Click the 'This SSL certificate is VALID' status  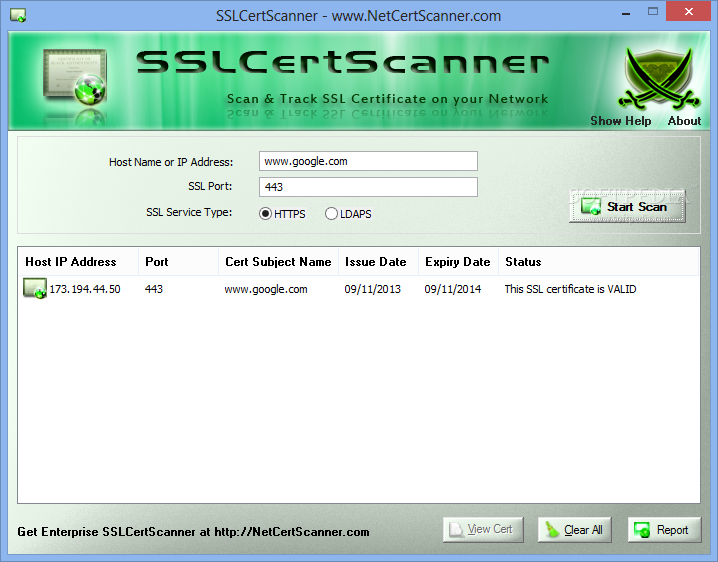tap(570, 289)
